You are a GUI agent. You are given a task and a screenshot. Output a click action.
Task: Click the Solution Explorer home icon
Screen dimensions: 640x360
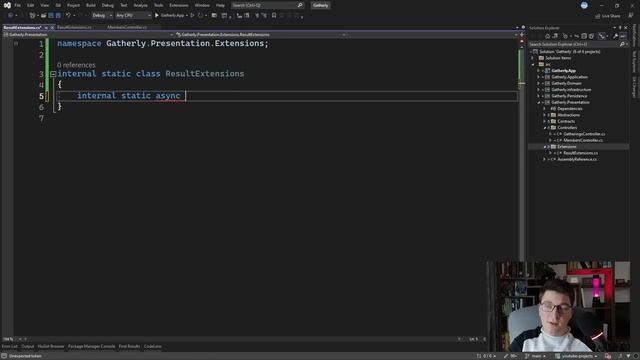[x=547, y=36]
